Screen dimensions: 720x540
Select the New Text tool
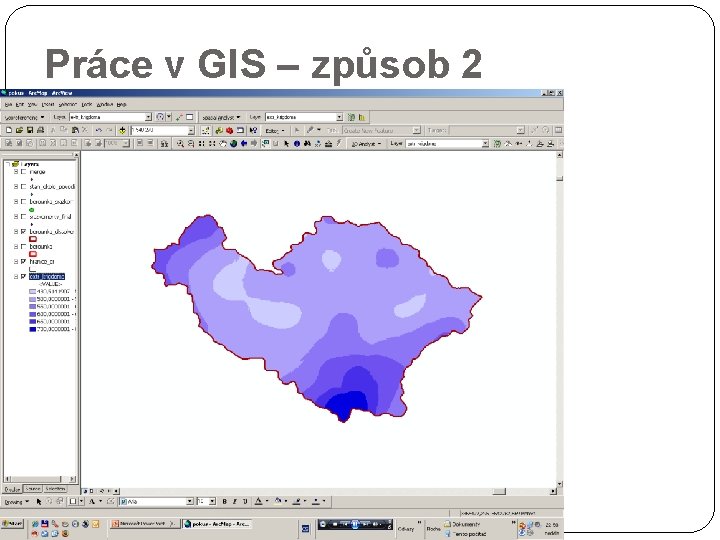click(x=92, y=501)
